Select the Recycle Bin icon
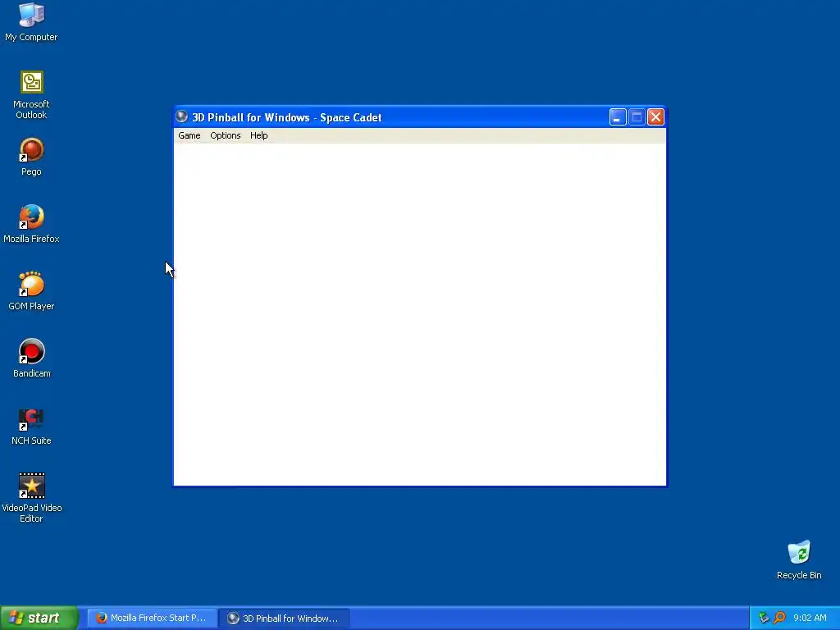 (x=799, y=559)
